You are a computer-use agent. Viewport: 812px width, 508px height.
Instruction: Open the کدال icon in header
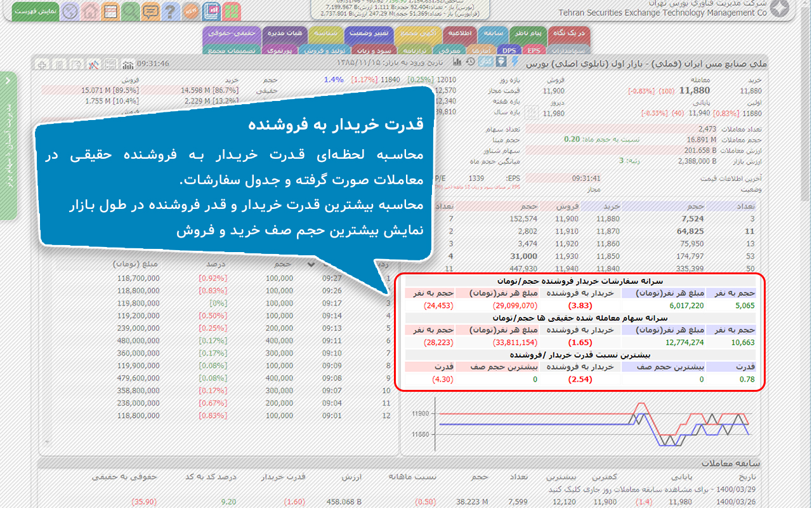[486, 62]
